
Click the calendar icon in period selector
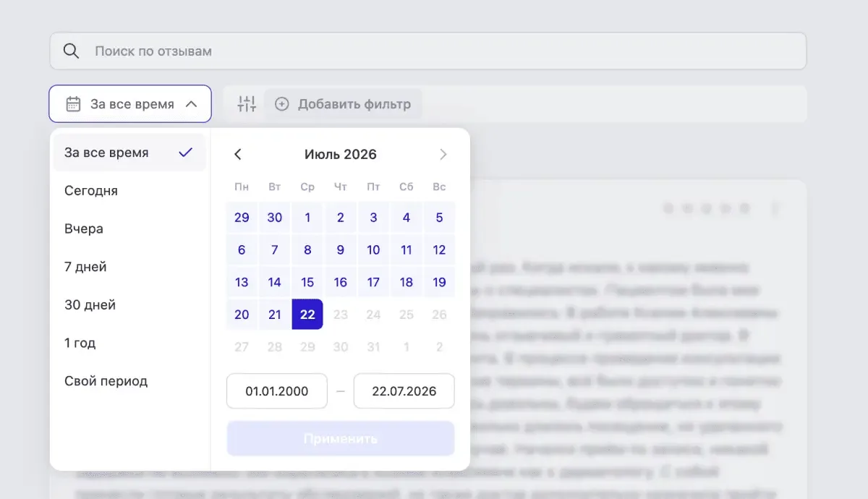pyautogui.click(x=73, y=104)
